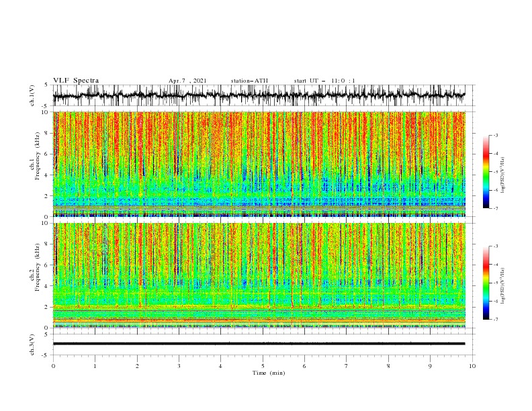The image size is (532, 411).
Task: Click the 'VLF Spectra' title text
Action: click(x=76, y=81)
